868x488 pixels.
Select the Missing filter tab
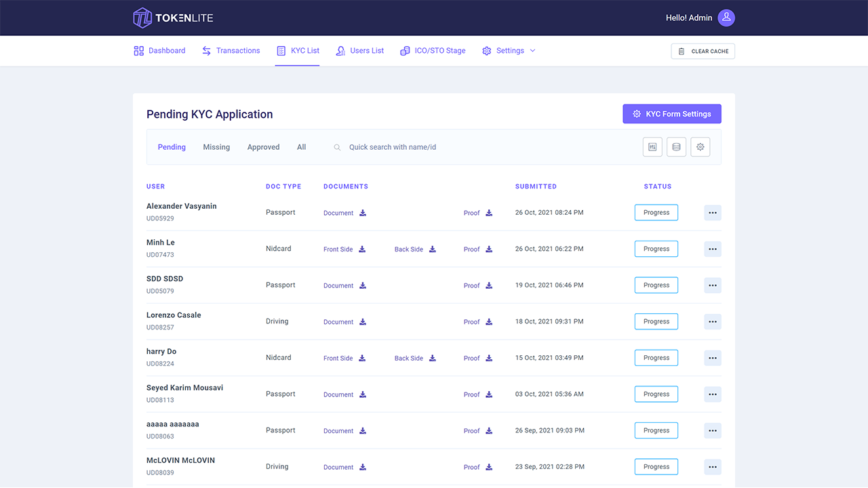tap(216, 146)
